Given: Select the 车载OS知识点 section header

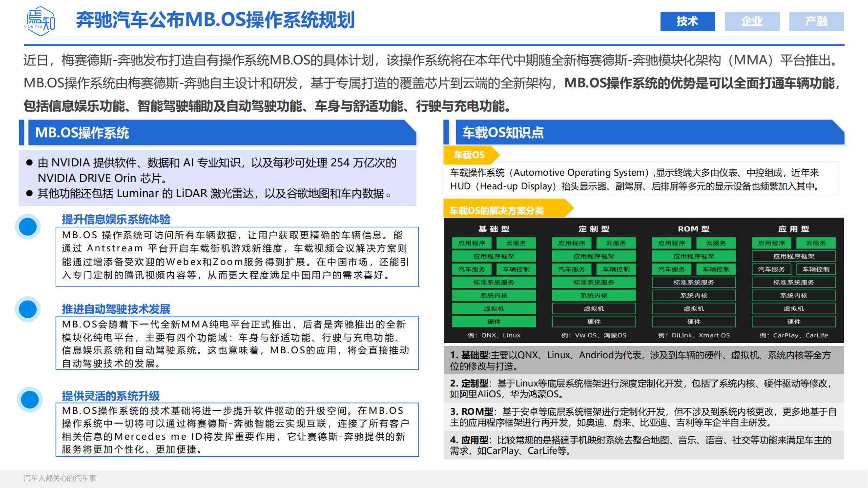Looking at the screenshot, I should pos(649,133).
